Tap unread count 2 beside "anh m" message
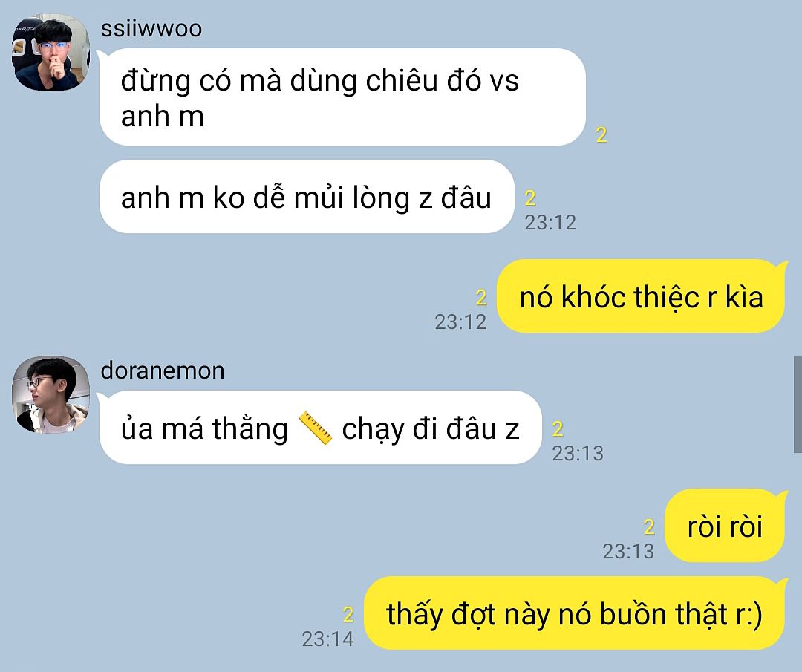Screen dimensions: 802x672 pyautogui.click(x=601, y=134)
